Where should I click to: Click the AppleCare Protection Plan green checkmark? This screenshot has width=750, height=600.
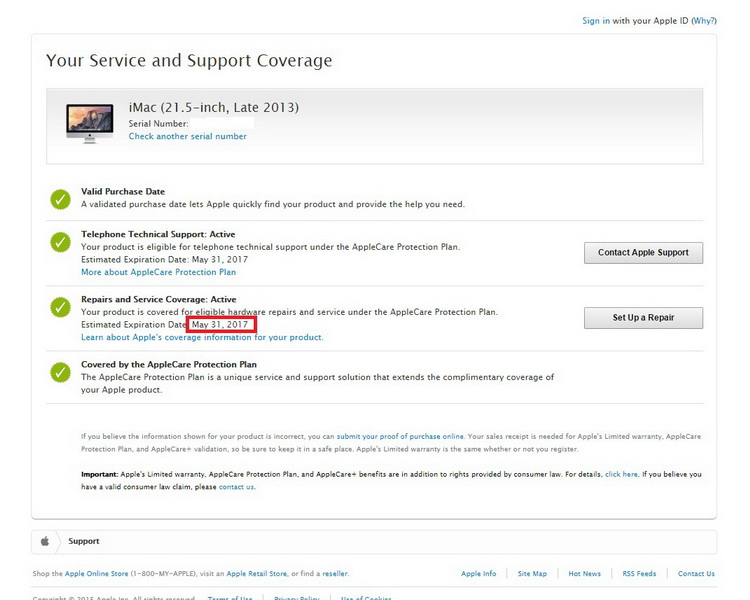pyautogui.click(x=61, y=372)
